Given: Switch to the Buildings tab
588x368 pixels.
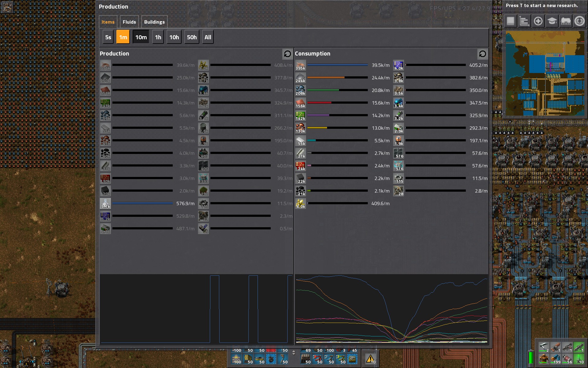Looking at the screenshot, I should pos(154,22).
